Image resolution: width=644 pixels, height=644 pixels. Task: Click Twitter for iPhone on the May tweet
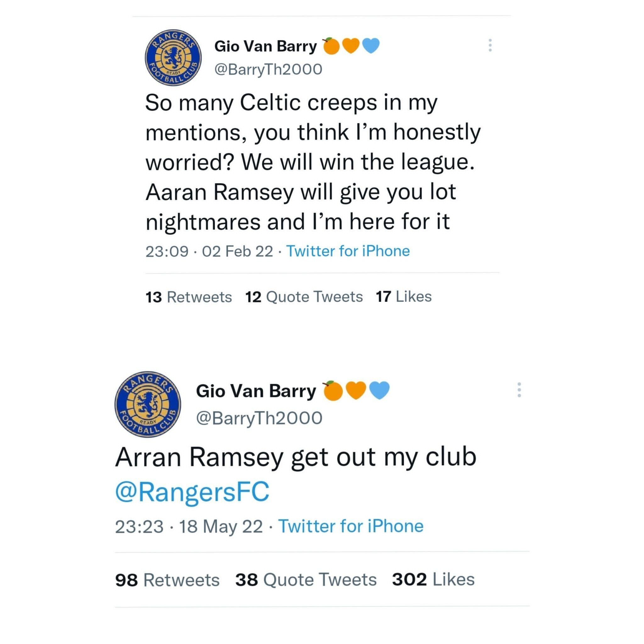351,526
